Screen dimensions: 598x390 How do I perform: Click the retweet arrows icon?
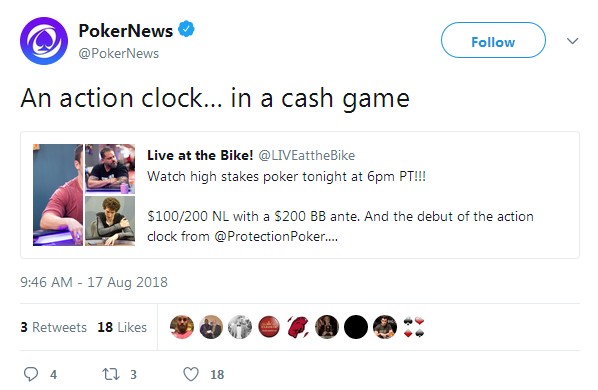111,374
